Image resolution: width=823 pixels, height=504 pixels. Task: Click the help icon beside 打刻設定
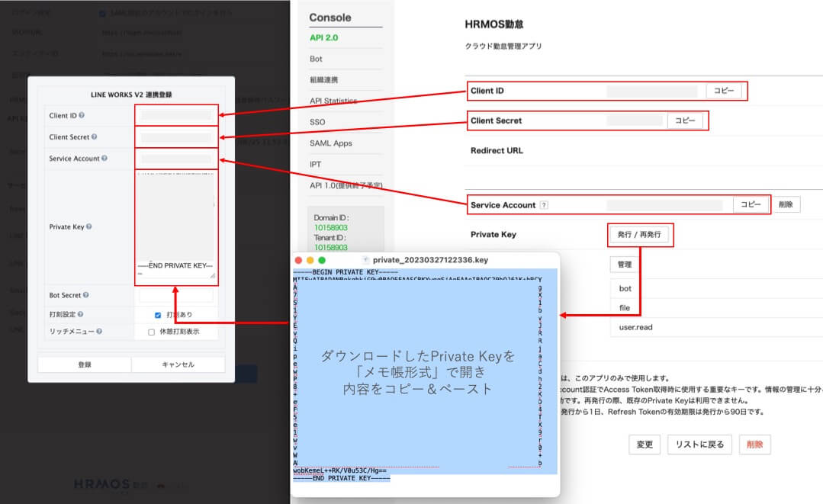coord(80,314)
